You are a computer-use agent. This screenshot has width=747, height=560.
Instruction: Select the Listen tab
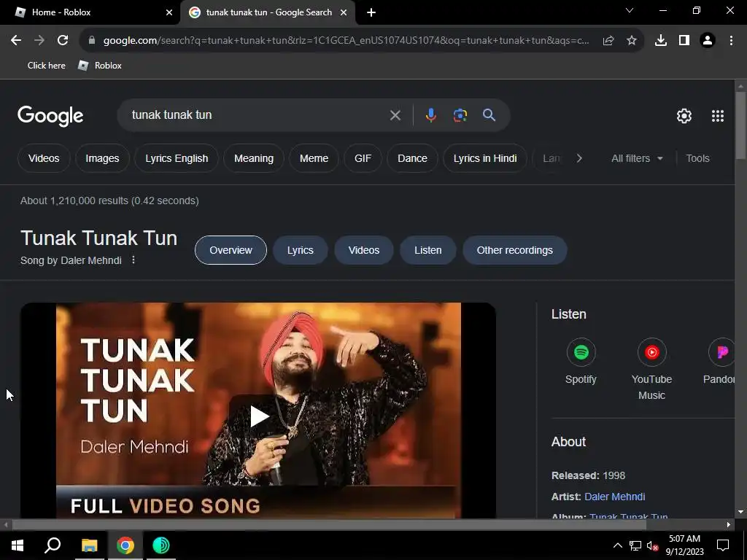(x=427, y=250)
